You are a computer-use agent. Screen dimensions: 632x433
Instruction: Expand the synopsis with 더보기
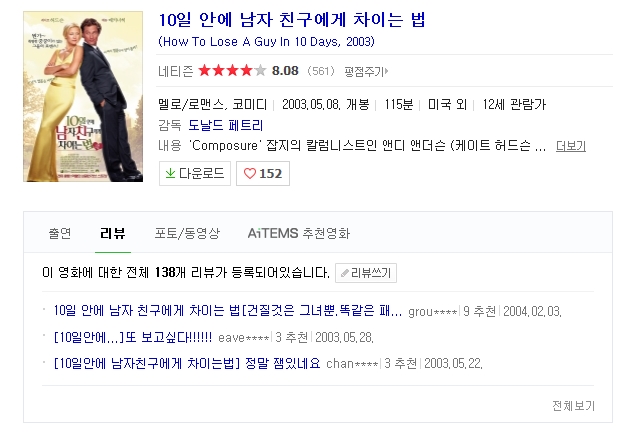click(570, 146)
